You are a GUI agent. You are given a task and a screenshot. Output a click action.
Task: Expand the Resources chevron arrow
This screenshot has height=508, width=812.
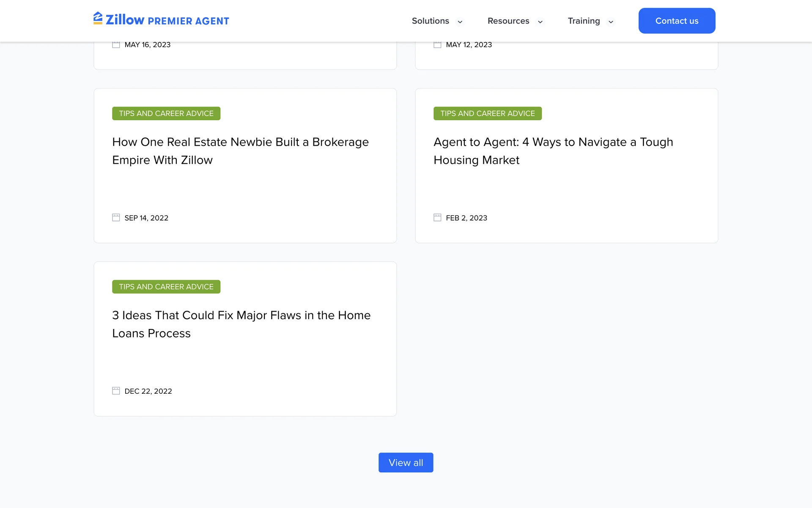pos(540,22)
